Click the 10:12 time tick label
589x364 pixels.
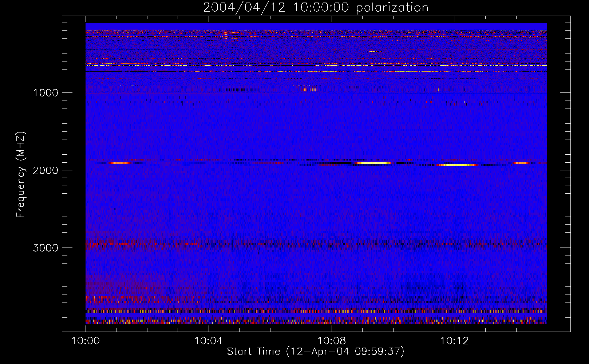(455, 341)
